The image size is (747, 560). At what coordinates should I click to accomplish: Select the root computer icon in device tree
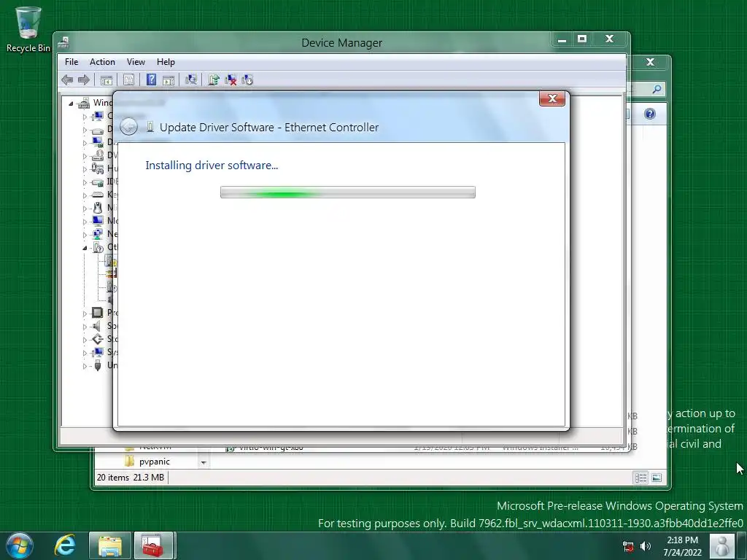coord(85,102)
